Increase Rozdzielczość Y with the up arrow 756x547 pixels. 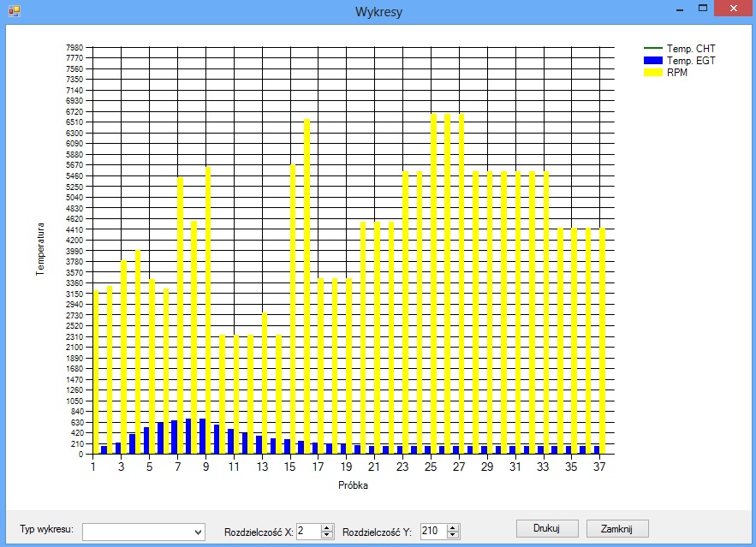click(x=453, y=528)
